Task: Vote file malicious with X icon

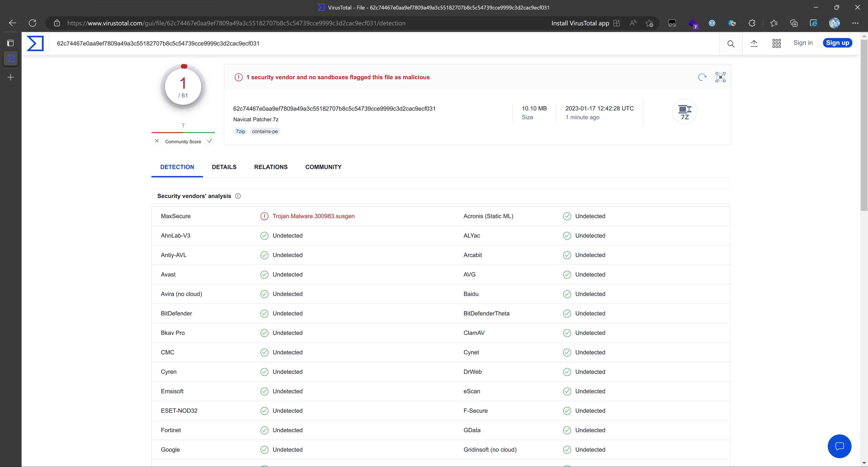Action: 157,141
